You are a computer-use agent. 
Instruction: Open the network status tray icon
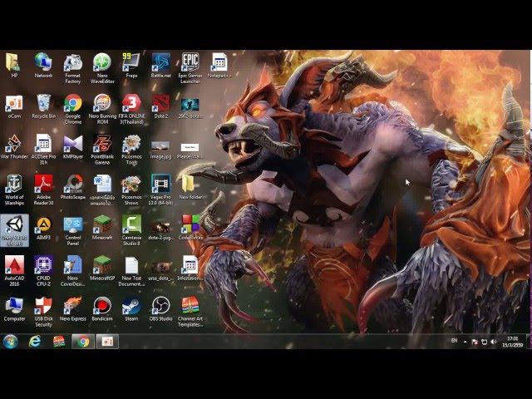pos(484,342)
